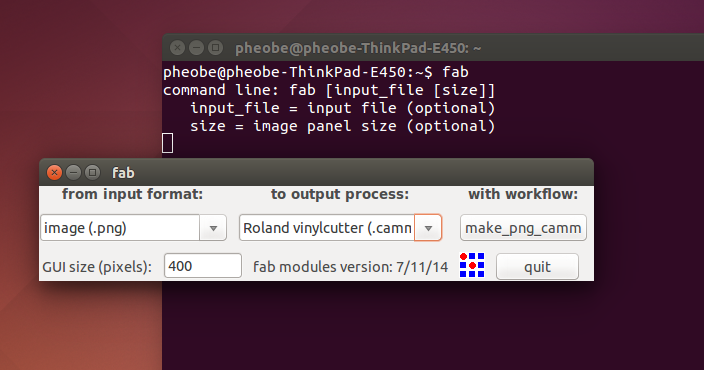704x370 pixels.
Task: Maximize the fab window
Action: (92, 172)
